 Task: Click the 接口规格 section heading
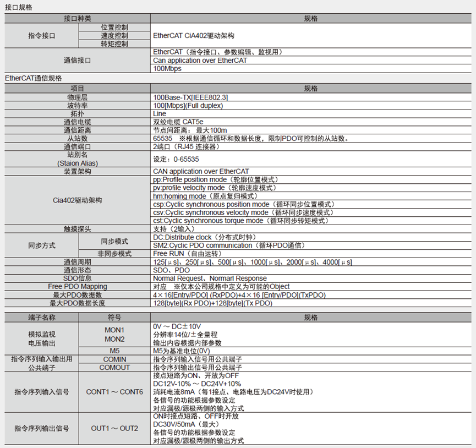19,8
